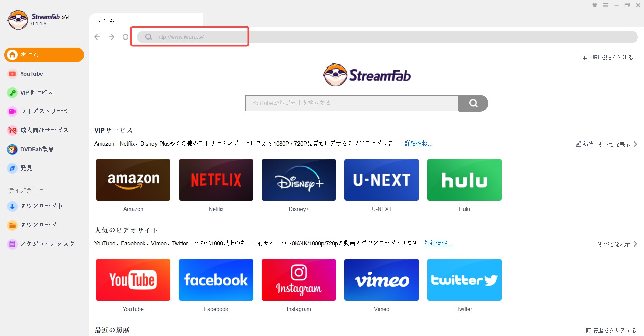Open VIPサービス in the sidebar
This screenshot has height=336, width=644.
44,93
